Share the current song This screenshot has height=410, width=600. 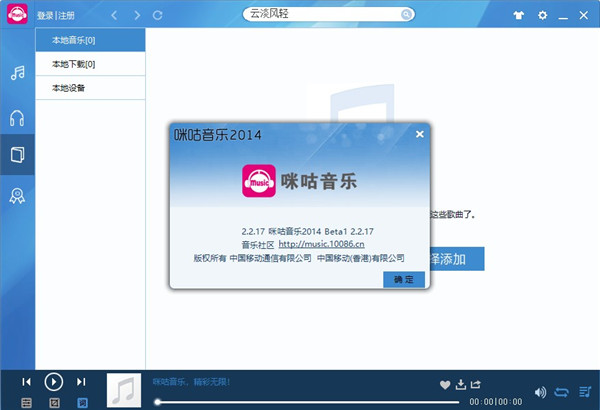[476, 384]
